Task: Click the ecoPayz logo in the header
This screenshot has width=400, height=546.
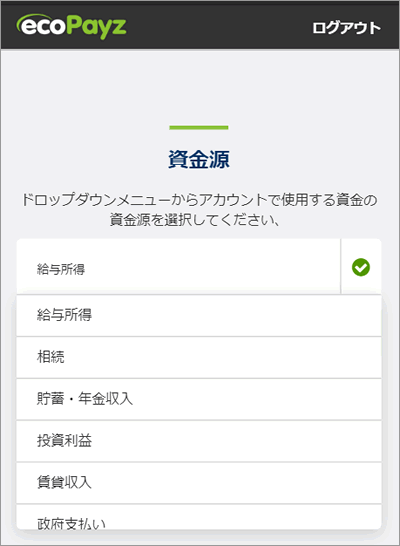Action: pyautogui.click(x=71, y=26)
